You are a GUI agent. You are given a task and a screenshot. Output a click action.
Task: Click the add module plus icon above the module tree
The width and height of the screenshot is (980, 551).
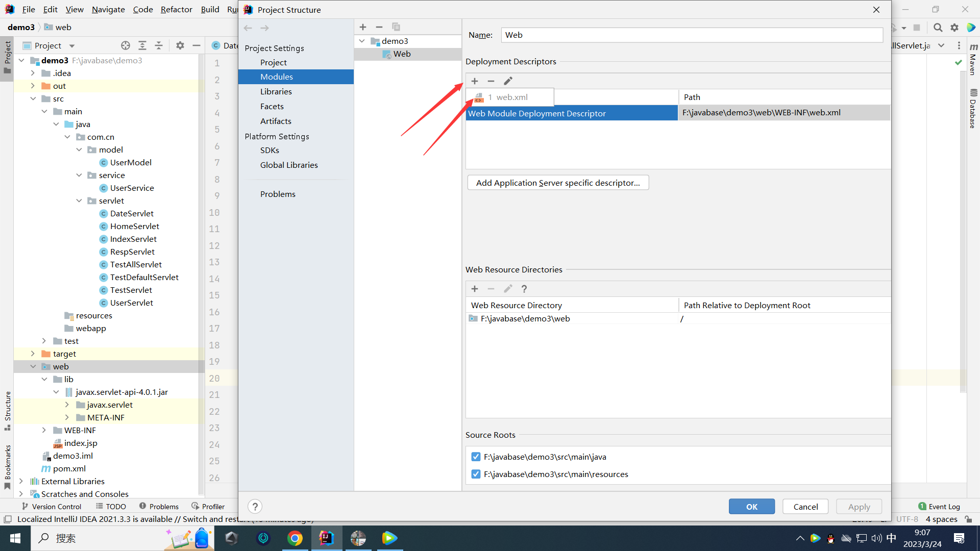tap(363, 27)
